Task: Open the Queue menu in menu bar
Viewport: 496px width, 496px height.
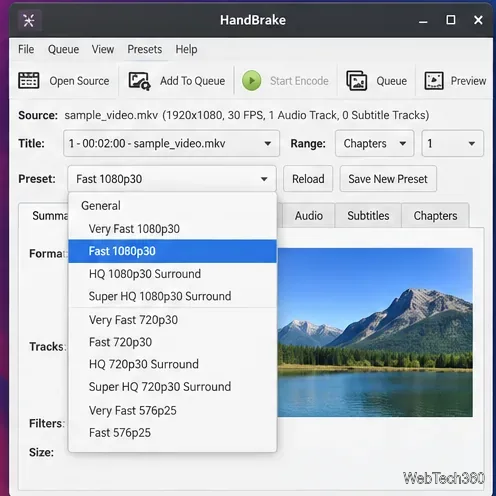Action: pyautogui.click(x=63, y=49)
